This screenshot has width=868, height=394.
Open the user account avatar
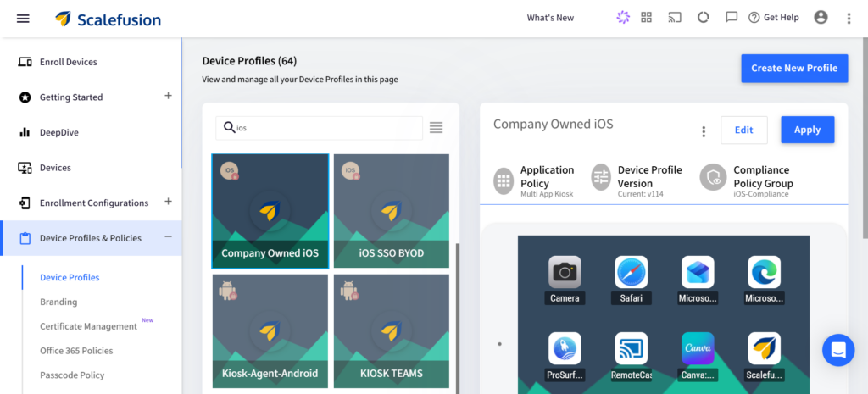click(821, 18)
